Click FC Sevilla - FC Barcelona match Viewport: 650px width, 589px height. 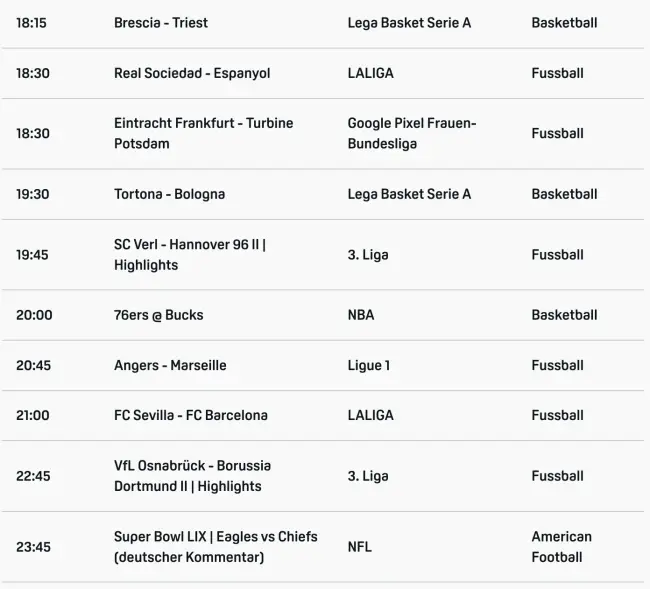click(x=190, y=415)
